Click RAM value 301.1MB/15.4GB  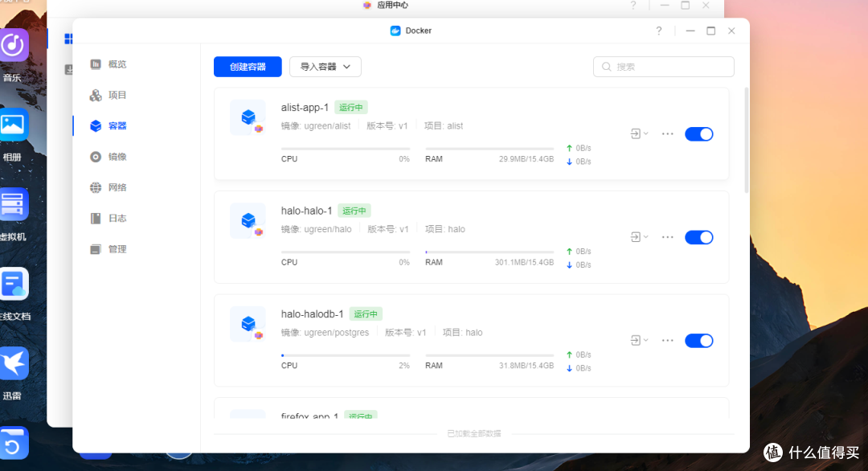(x=524, y=262)
